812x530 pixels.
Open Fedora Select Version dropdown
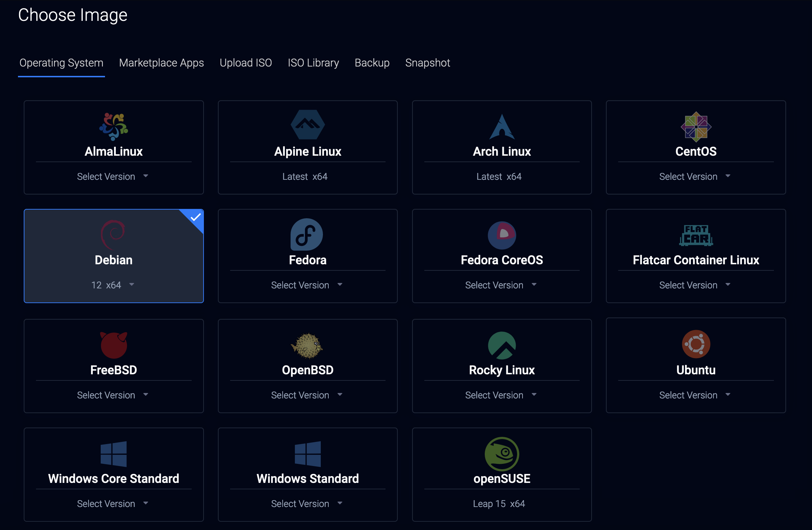coord(307,285)
